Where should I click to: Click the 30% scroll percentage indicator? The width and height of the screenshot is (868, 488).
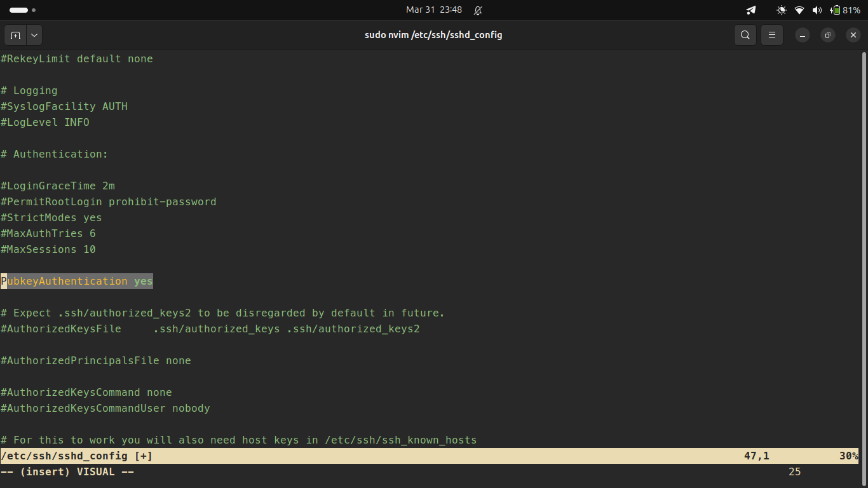[849, 456]
